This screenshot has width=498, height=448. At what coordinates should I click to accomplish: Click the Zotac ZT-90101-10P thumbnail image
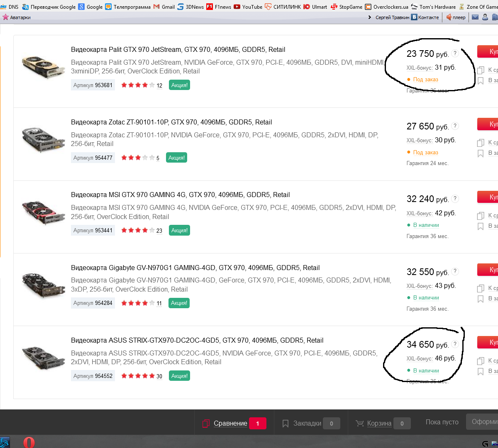[43, 139]
